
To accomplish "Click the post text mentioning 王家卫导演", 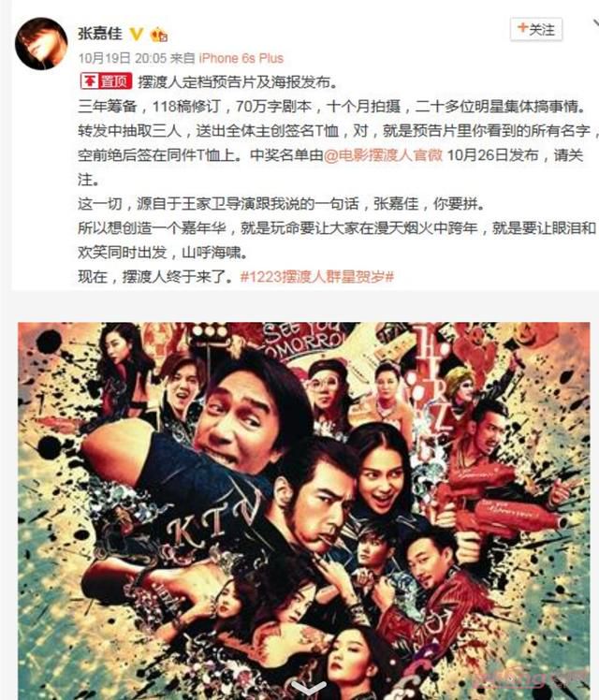I will click(x=281, y=204).
